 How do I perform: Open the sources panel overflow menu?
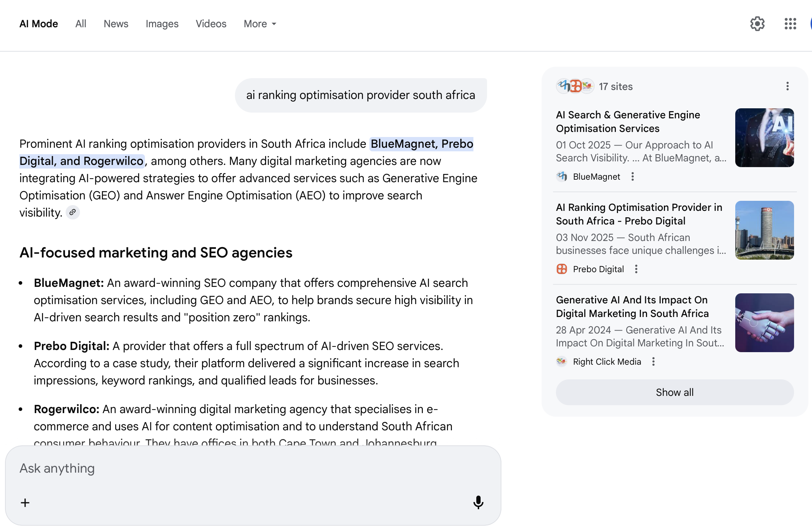(787, 86)
